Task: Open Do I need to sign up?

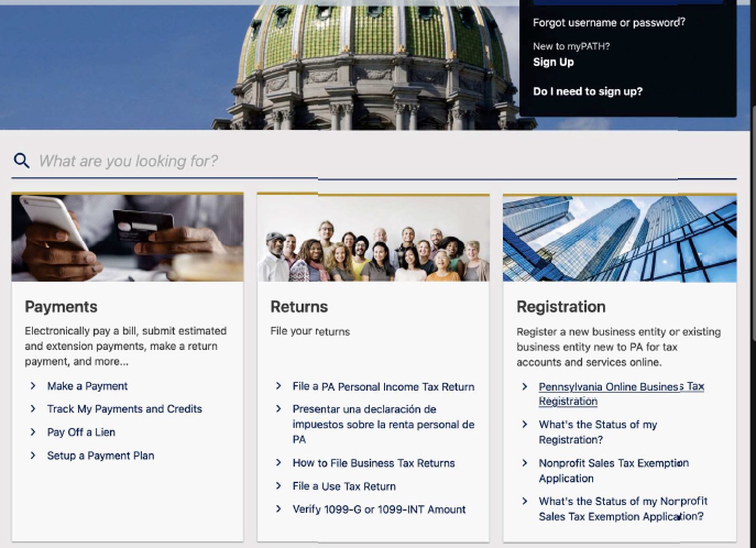Action: click(588, 91)
